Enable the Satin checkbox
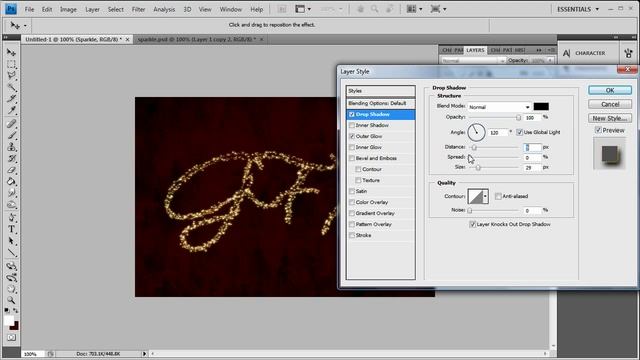 point(352,191)
